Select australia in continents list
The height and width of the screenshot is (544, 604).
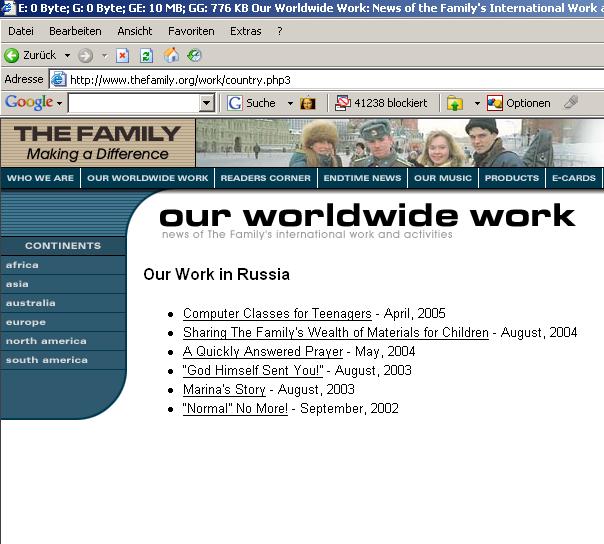pyautogui.click(x=63, y=303)
